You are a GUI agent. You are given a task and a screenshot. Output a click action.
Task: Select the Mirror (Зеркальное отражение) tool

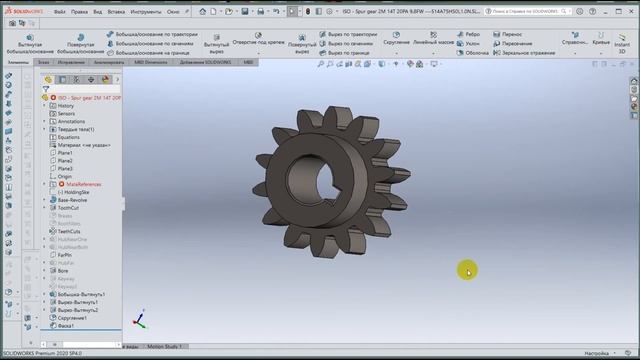point(524,53)
